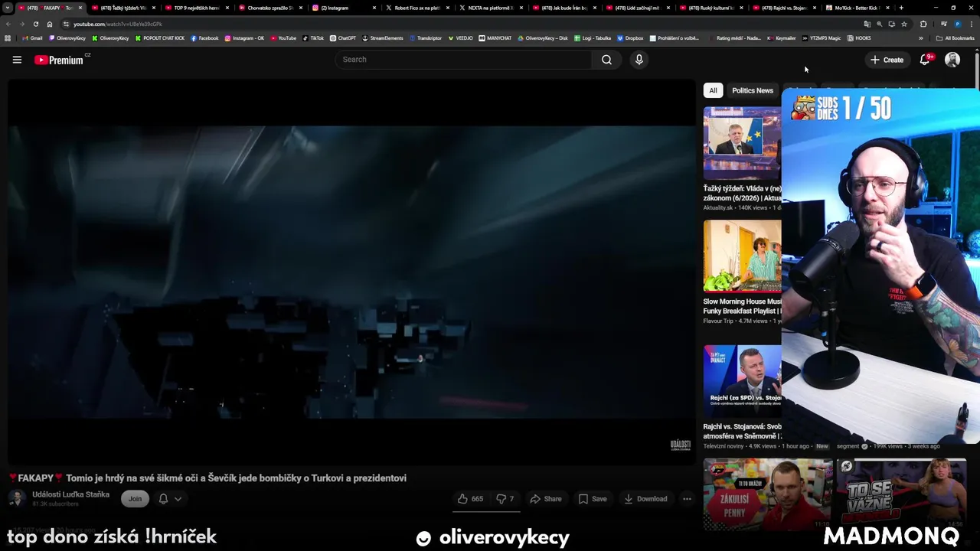Open the YouTube bookmark
Screen dimensions: 980x551
tap(283, 37)
